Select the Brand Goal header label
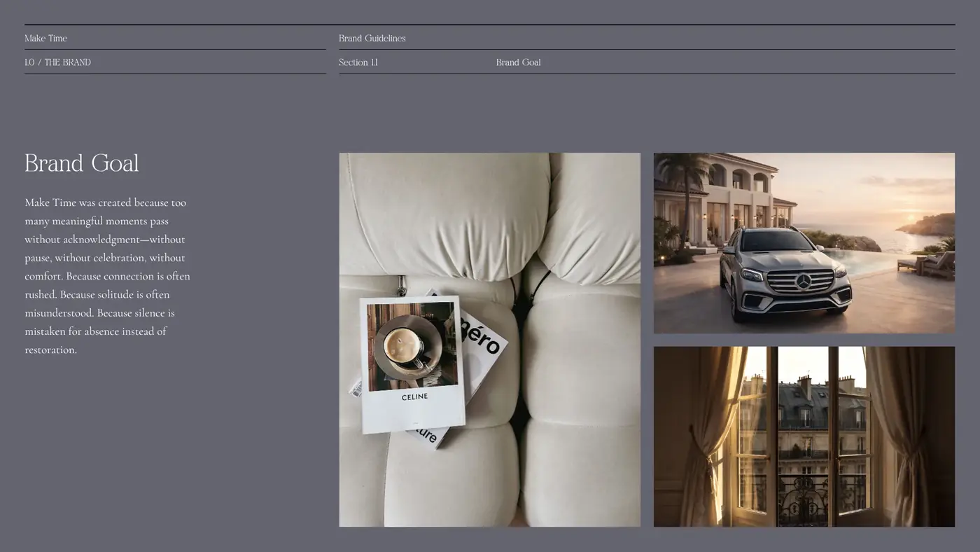Screen dimensions: 980x552 [x=519, y=62]
